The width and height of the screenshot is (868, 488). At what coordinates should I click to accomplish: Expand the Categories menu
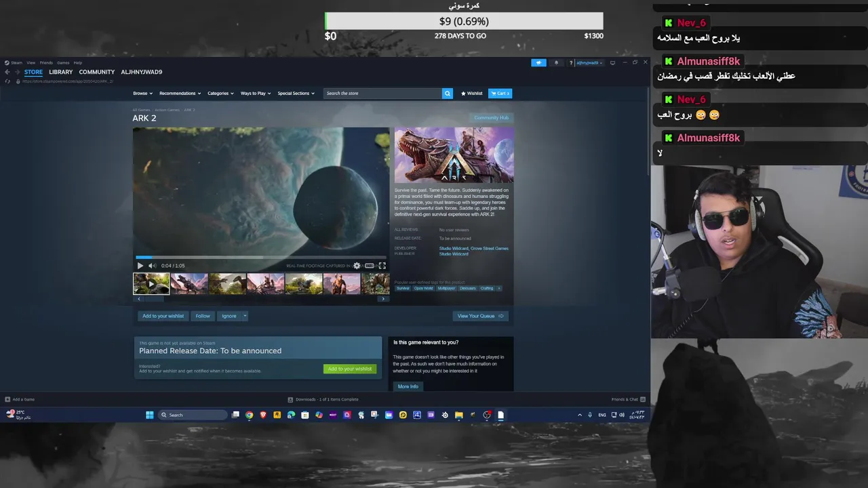220,94
